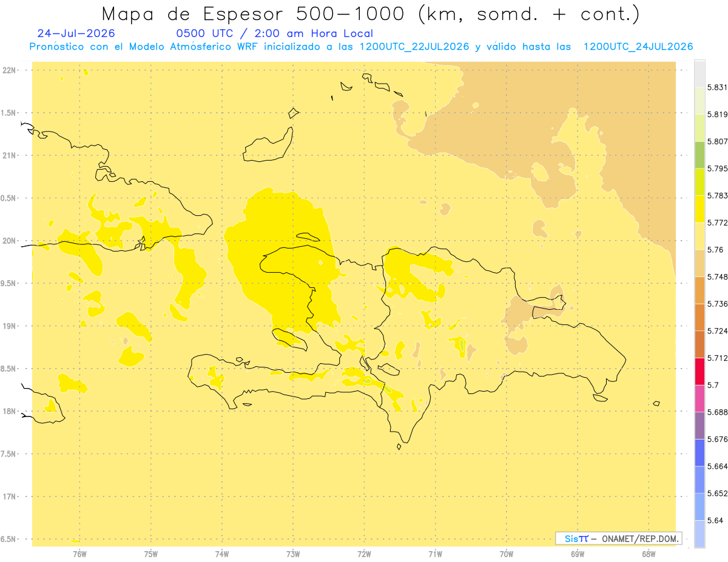Viewport: 728px width, 562px height.
Task: Click the 74W longitude label
Action: point(222,554)
